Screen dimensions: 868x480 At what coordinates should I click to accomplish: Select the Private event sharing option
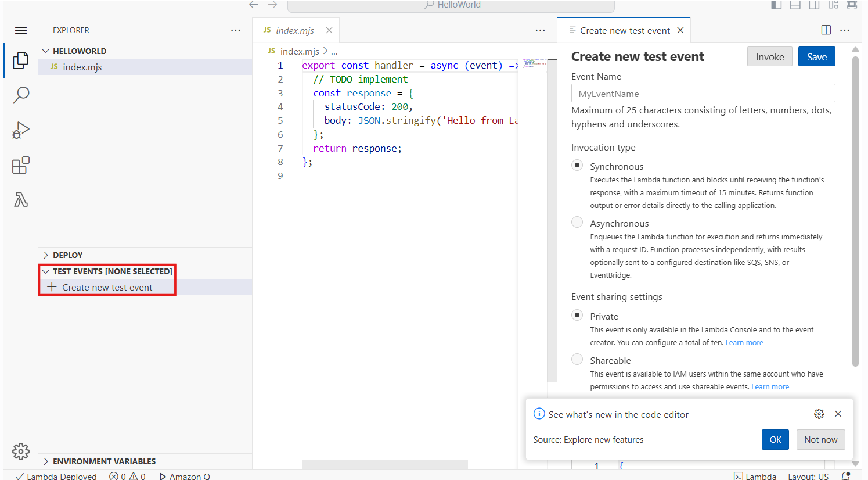pos(577,316)
